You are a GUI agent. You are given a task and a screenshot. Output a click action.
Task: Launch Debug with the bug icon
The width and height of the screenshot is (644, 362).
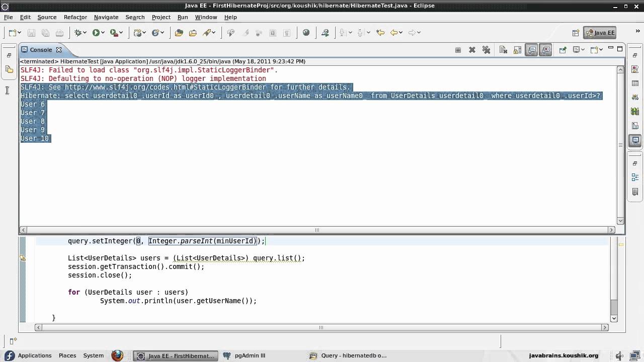point(78,33)
